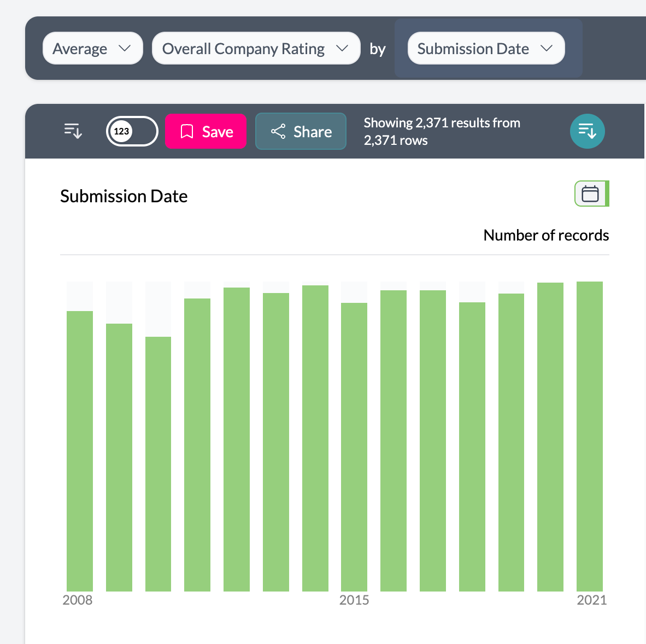This screenshot has width=646, height=644.
Task: Click the 2015 axis label
Action: tap(354, 600)
